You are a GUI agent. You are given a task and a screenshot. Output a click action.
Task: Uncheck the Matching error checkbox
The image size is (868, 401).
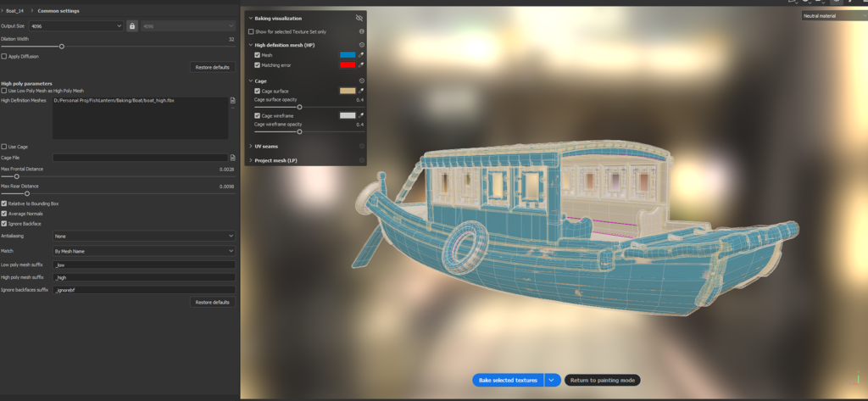tap(258, 65)
